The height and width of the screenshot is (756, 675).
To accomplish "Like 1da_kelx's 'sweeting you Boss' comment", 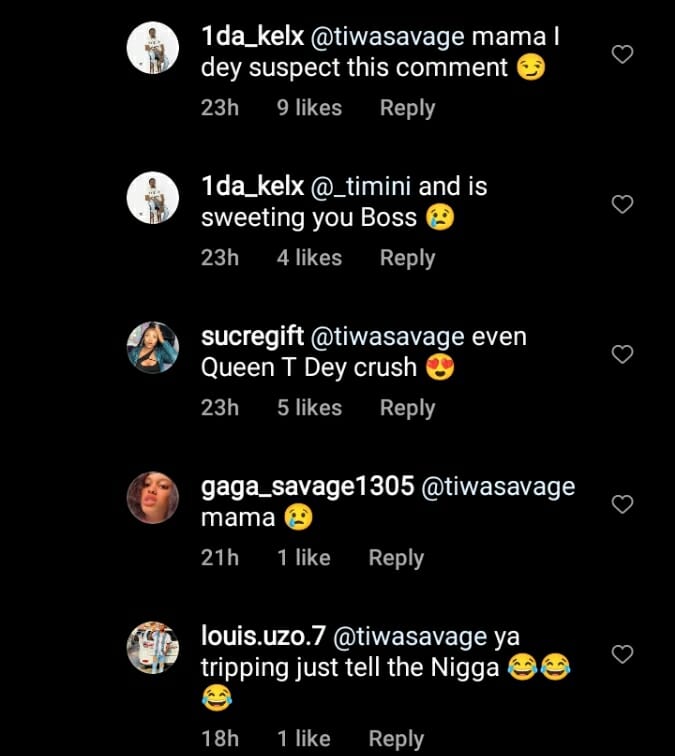I will (x=622, y=205).
